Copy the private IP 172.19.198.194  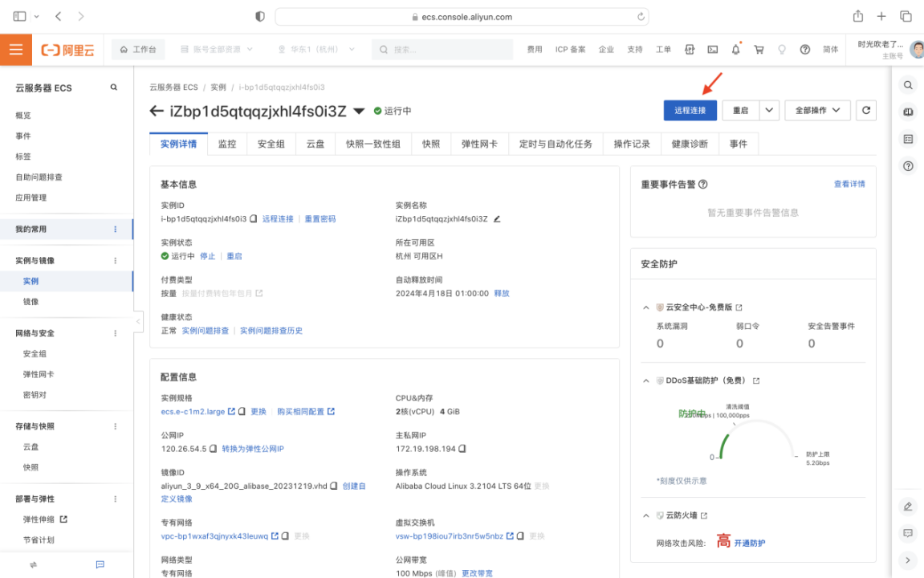(462, 449)
